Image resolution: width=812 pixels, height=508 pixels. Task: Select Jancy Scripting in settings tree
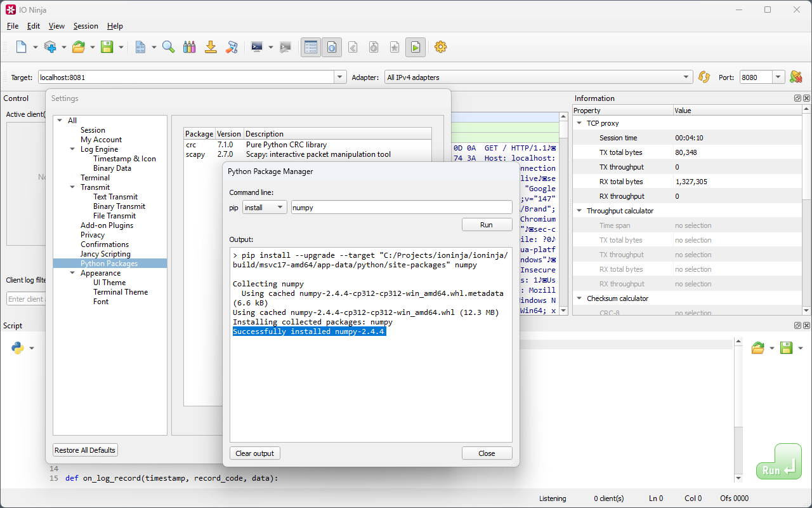point(105,254)
